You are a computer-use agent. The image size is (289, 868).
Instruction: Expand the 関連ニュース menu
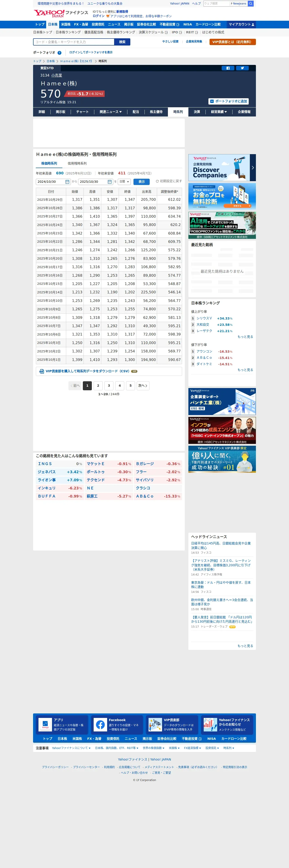(x=111, y=112)
